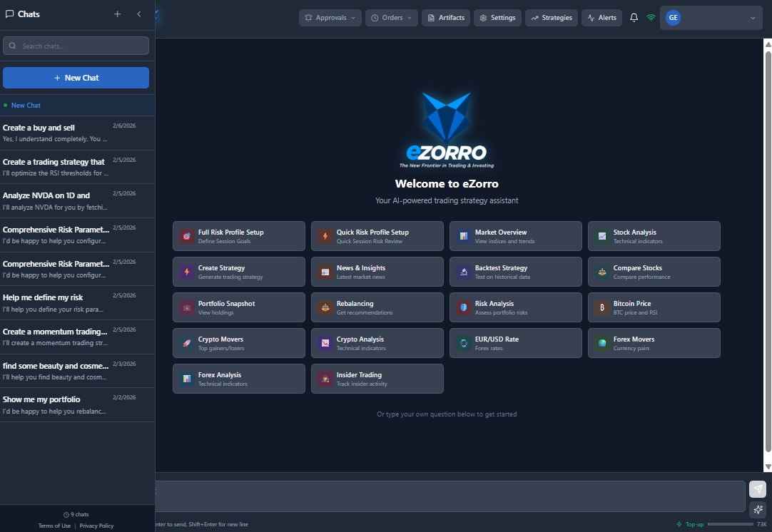Click the EUR/USD Rate exchange icon
This screenshot has width=772, height=532.
coord(463,343)
